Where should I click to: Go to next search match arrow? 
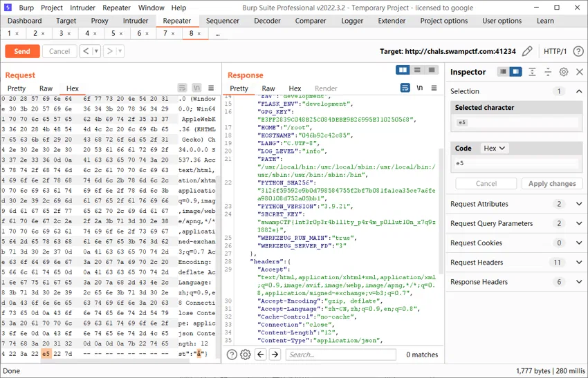[275, 355]
